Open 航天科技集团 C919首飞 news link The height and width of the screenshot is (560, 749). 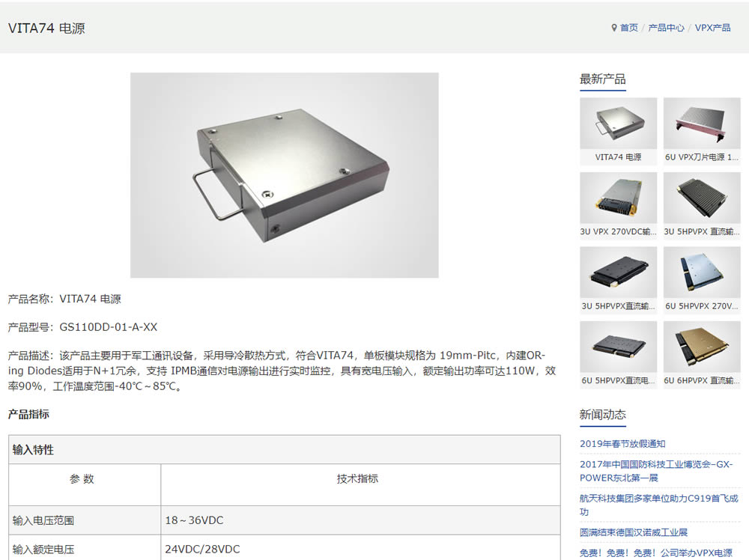658,505
